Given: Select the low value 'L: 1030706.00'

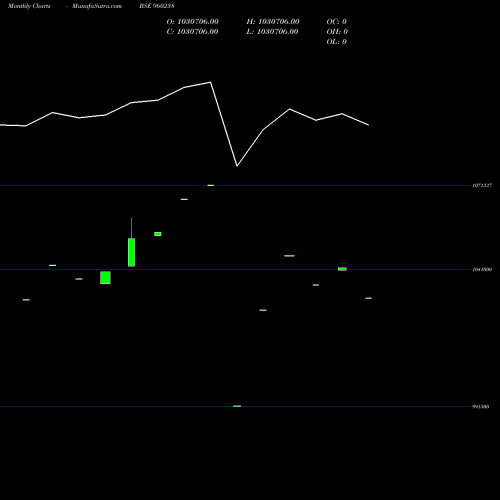Looking at the screenshot, I should [272, 31].
